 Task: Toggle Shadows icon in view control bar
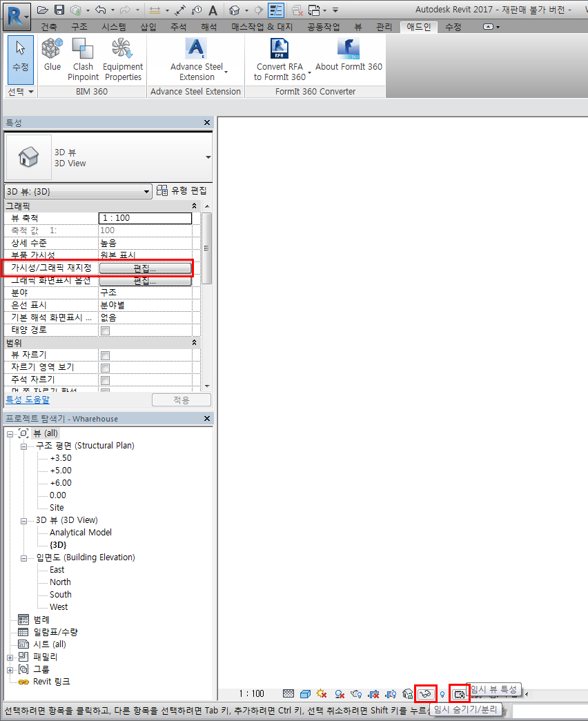pos(340,694)
